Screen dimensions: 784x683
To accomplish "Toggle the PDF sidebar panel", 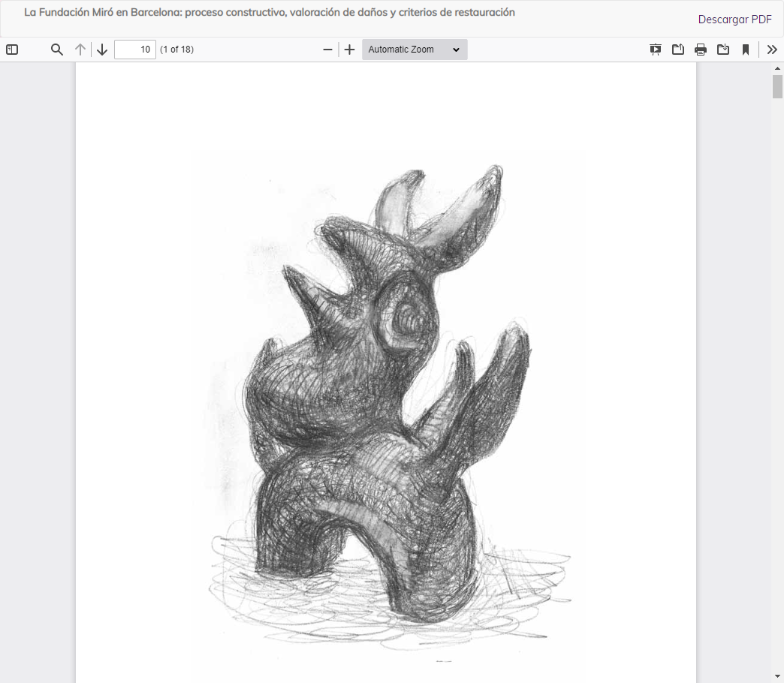I will [12, 50].
